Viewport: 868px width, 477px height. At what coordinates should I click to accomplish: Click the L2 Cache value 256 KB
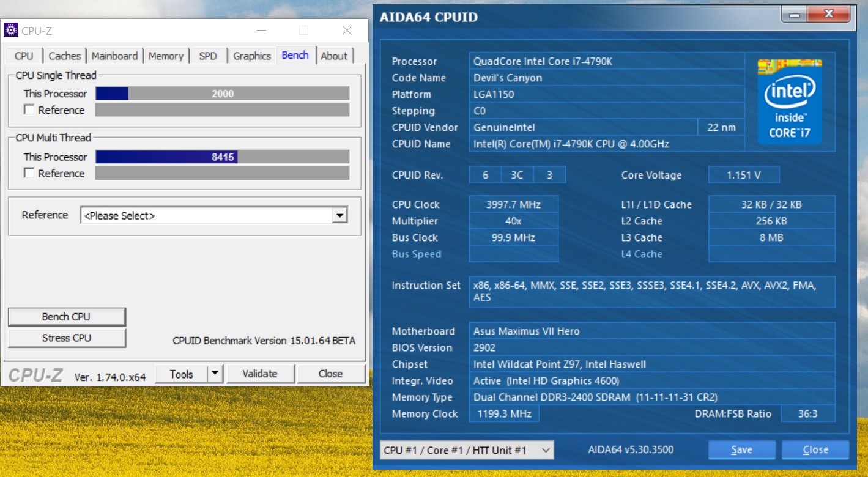(x=772, y=221)
